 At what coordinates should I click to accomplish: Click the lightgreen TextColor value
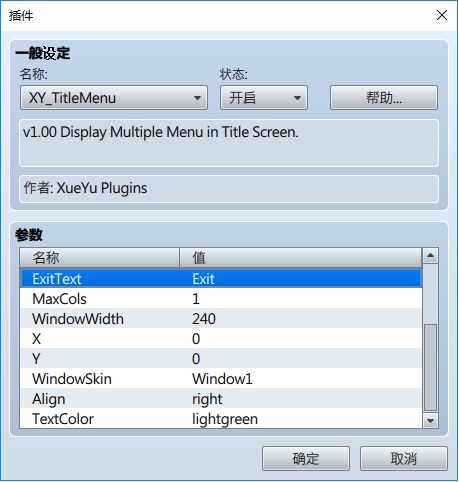[x=225, y=419]
